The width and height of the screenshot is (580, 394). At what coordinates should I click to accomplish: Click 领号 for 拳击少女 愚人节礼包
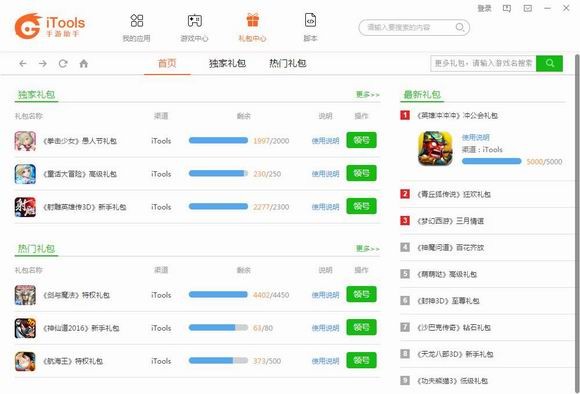point(361,140)
